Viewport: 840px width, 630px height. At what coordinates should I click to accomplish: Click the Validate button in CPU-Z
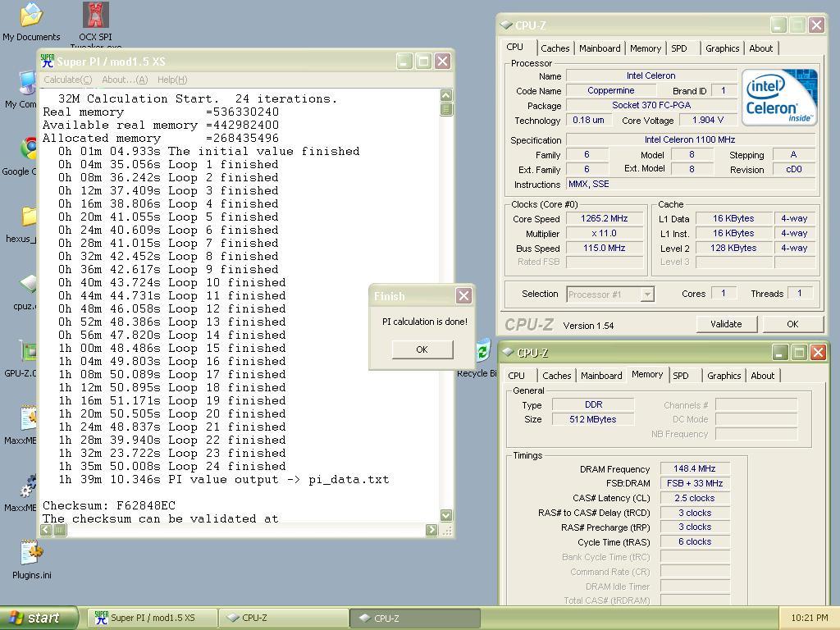726,324
